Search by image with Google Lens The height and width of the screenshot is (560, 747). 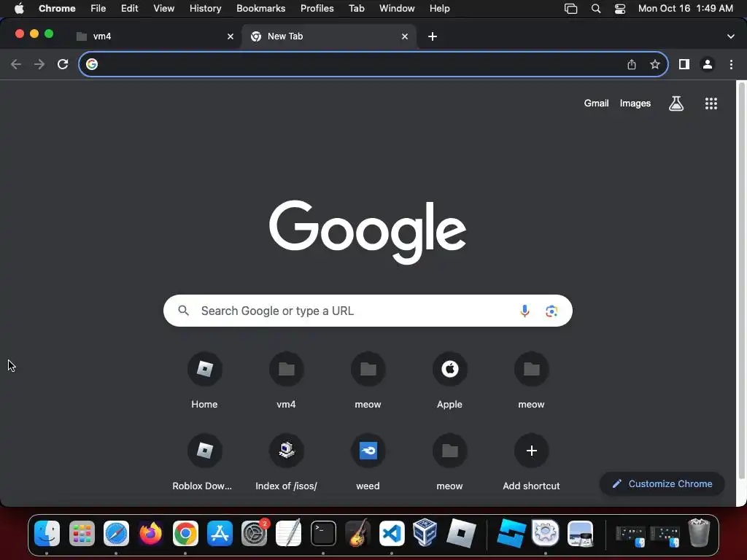(551, 311)
